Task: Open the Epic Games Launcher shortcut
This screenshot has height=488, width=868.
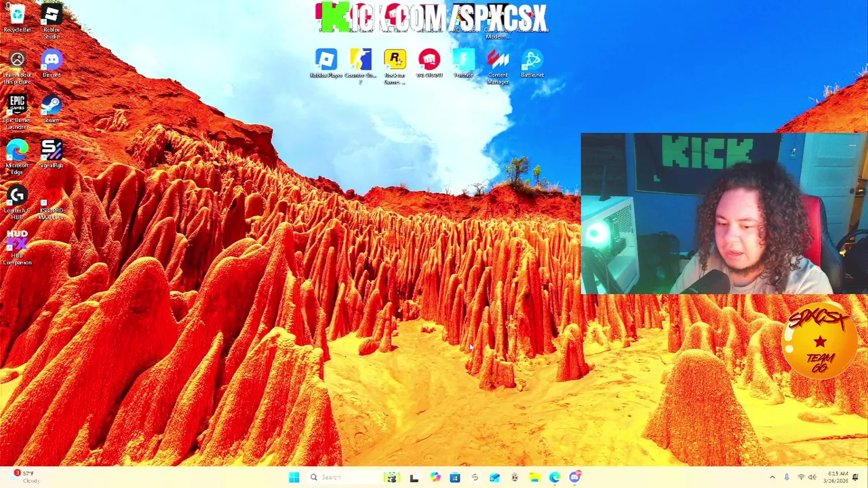Action: coord(17,112)
